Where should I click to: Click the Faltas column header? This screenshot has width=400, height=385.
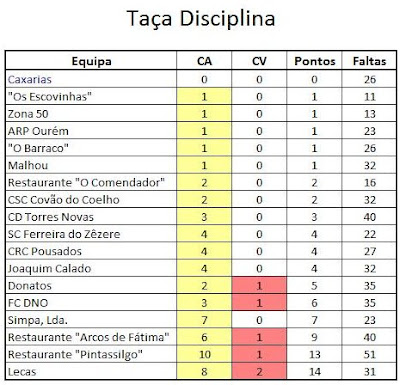369,61
